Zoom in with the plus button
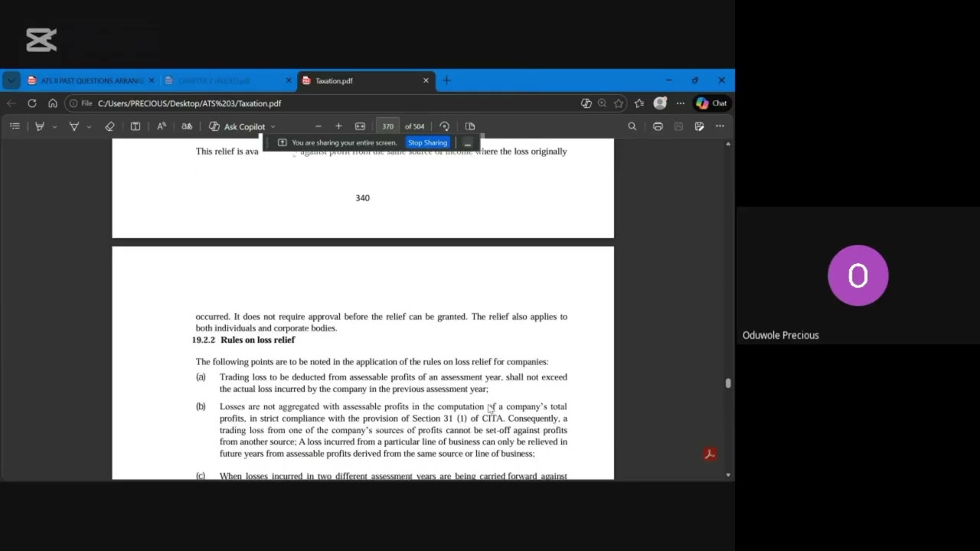Screen dimensions: 980x551 click(x=338, y=126)
